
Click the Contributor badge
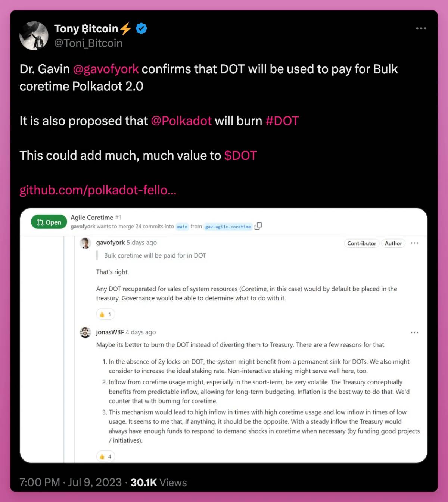point(361,243)
